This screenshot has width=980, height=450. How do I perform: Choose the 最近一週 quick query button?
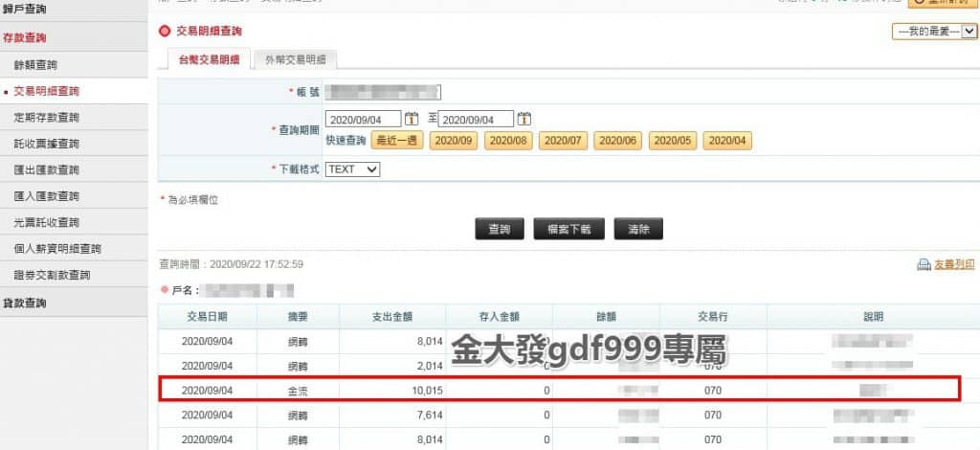pyautogui.click(x=397, y=141)
